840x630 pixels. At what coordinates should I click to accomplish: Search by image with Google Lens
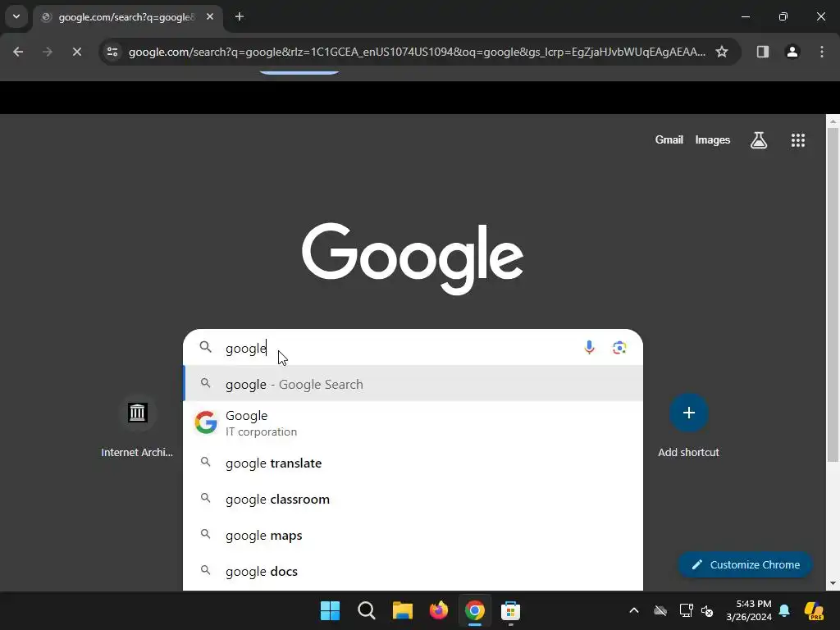click(619, 348)
